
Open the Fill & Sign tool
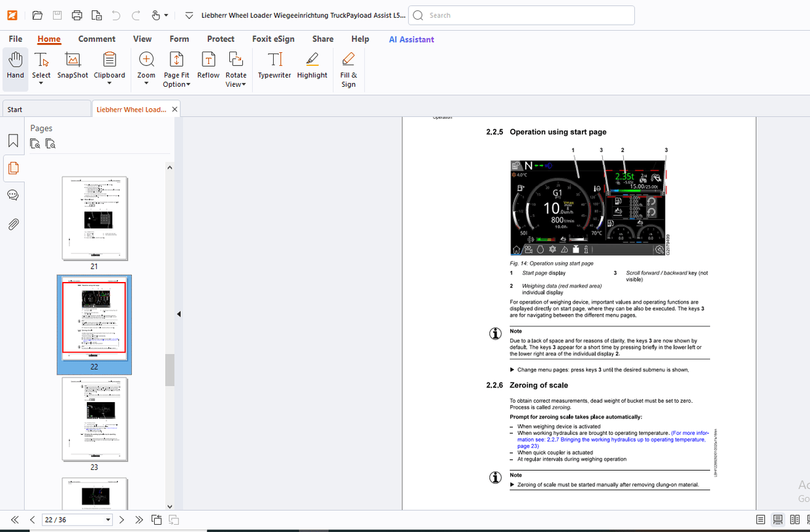coord(348,65)
